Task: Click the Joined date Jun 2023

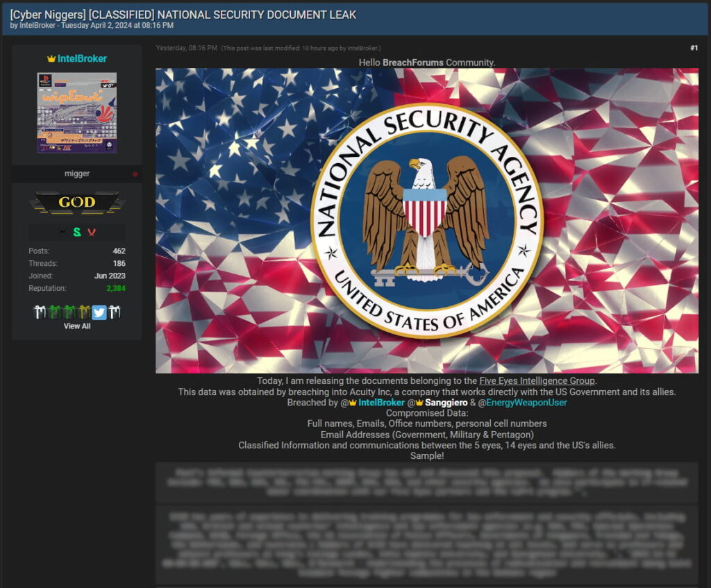Action: click(x=110, y=276)
